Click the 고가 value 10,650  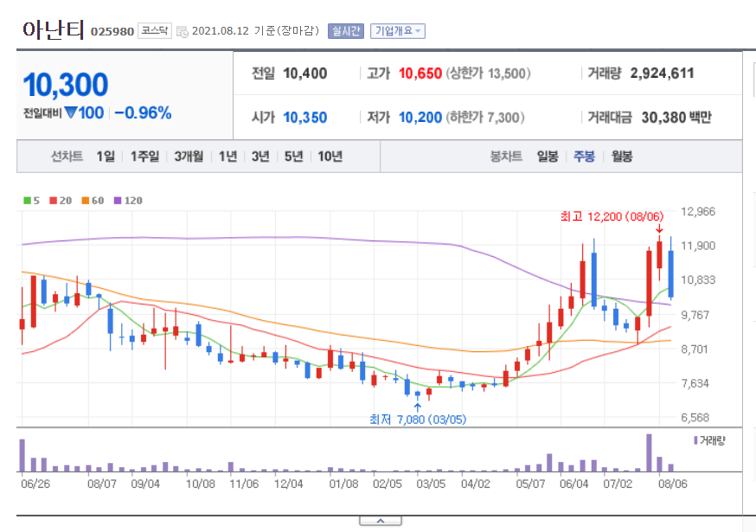coord(420,74)
